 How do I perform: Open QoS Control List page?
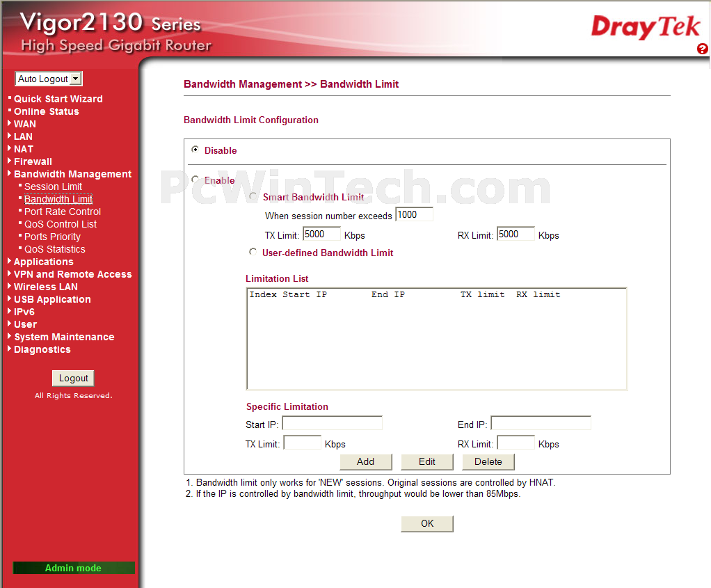click(x=61, y=224)
